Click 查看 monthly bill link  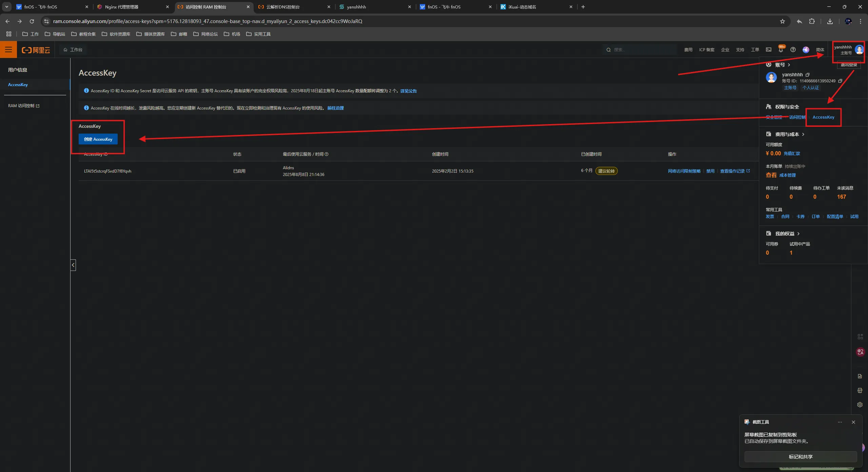point(771,175)
